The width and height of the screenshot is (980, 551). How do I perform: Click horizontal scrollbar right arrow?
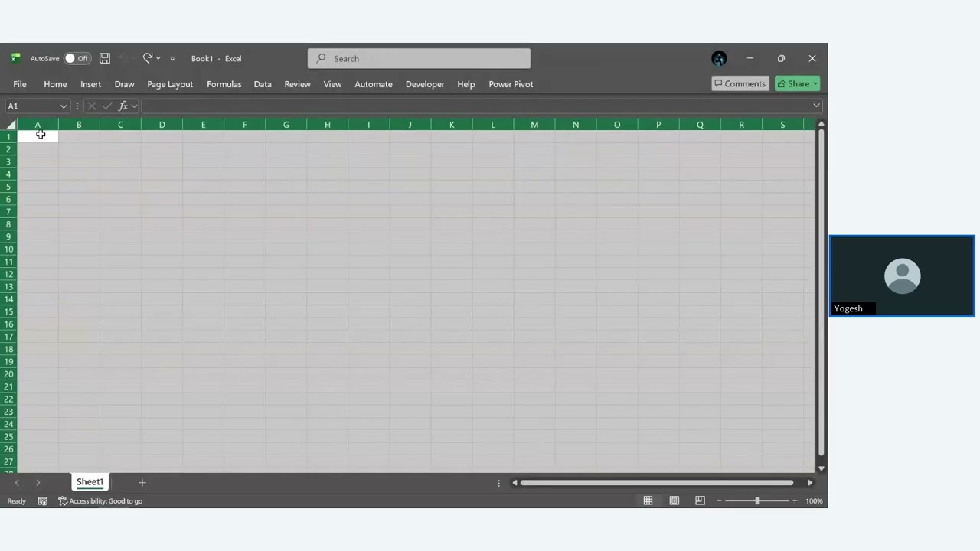810,483
